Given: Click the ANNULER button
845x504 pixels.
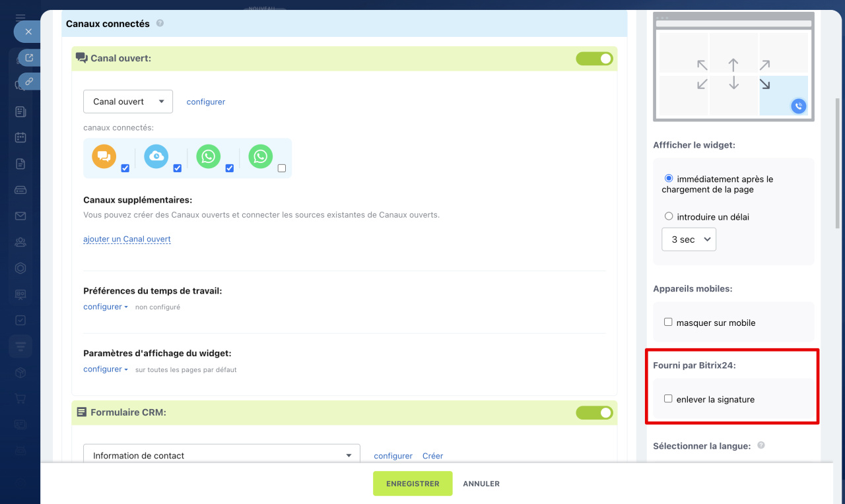Looking at the screenshot, I should point(481,484).
